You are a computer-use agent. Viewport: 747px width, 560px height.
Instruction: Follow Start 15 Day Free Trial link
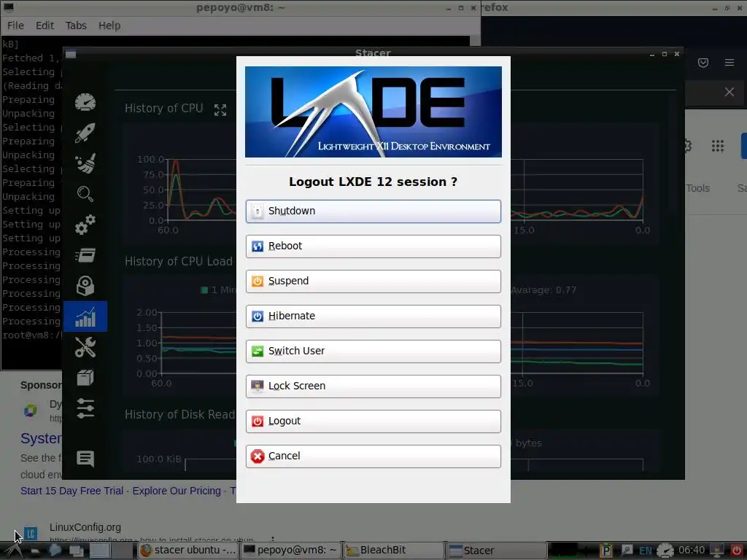(71, 491)
